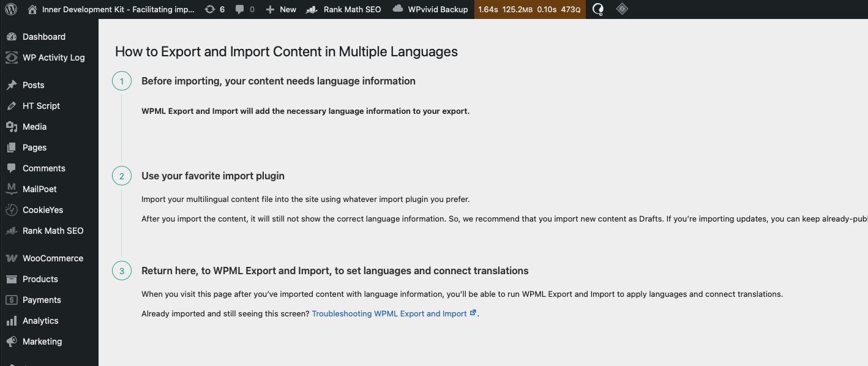
Task: Open the + New content menu
Action: pos(281,9)
